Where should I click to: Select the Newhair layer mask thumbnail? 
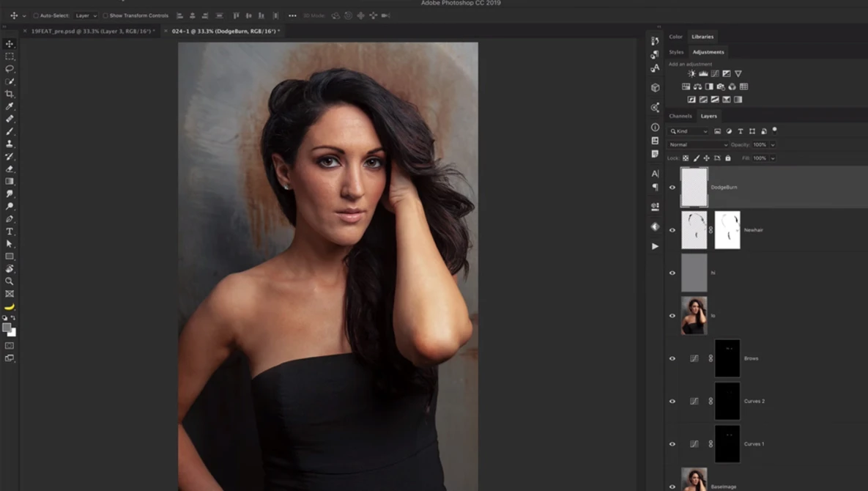click(727, 230)
